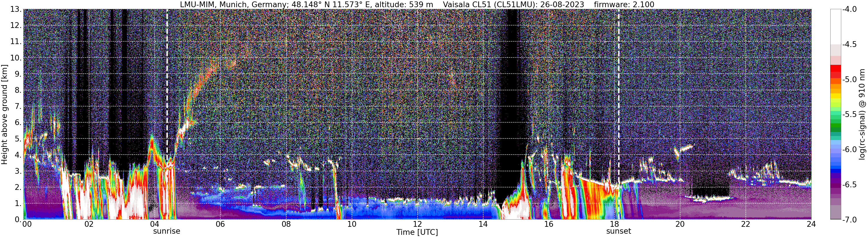Click the 'Vaisala CL51 (CL51LMU): 26-08-2023' title text
Screen dimensions: 868x238
tap(513, 5)
